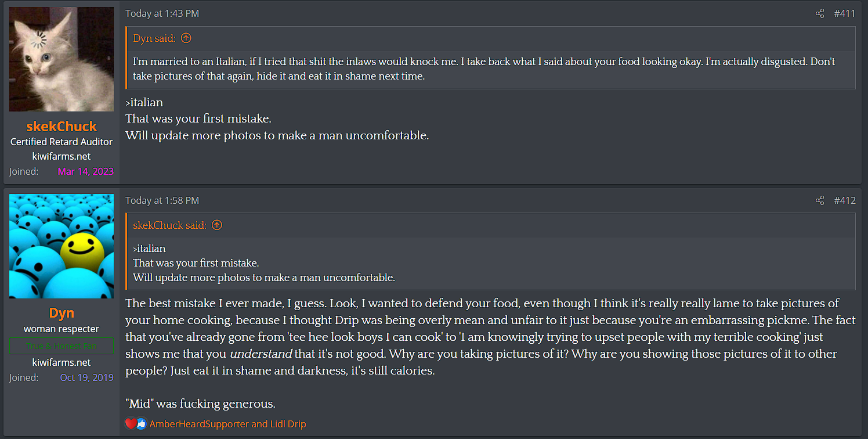
Task: Jump to skekChuck's quoted post via arrow icon
Action: 216,225
